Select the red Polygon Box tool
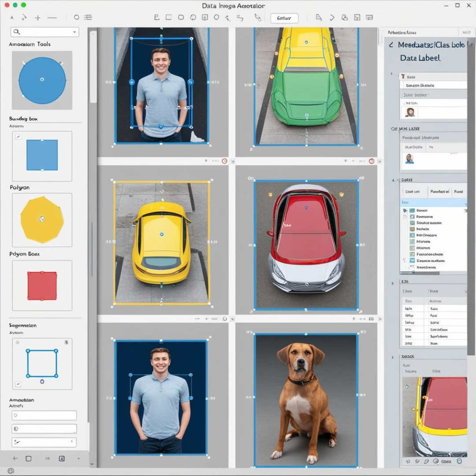This screenshot has width=476, height=476. 42,286
